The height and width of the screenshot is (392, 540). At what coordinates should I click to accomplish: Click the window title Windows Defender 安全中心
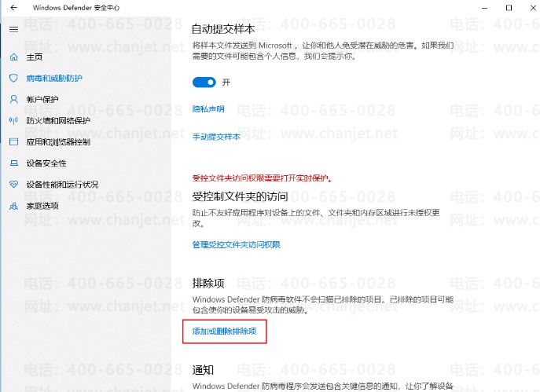(76, 8)
